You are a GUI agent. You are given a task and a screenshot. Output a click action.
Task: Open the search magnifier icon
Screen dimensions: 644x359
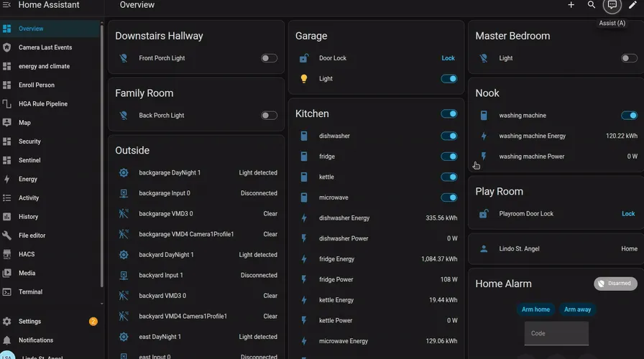pyautogui.click(x=592, y=5)
